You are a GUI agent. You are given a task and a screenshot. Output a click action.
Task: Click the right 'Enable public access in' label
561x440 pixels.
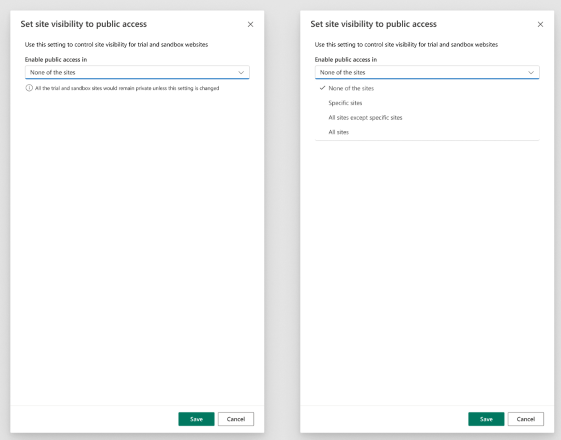click(x=346, y=59)
